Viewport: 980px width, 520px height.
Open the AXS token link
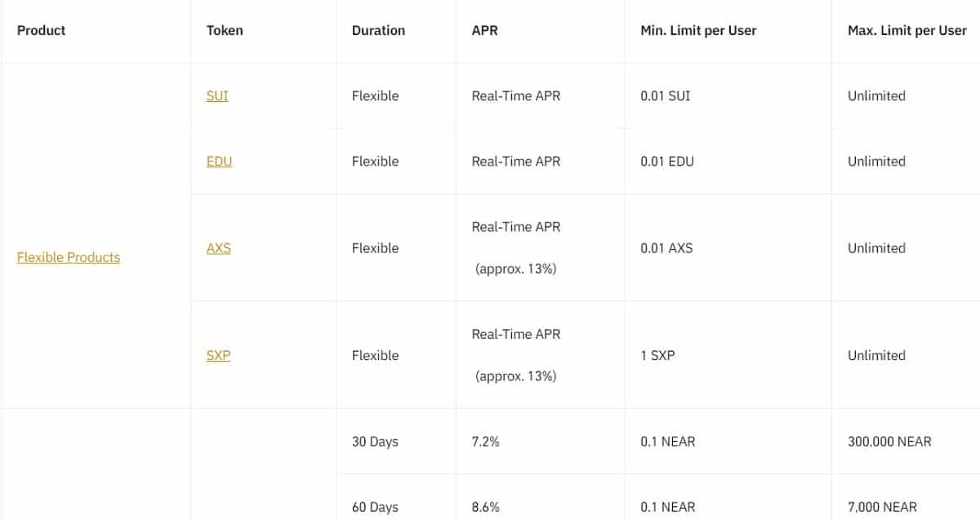[x=218, y=247]
